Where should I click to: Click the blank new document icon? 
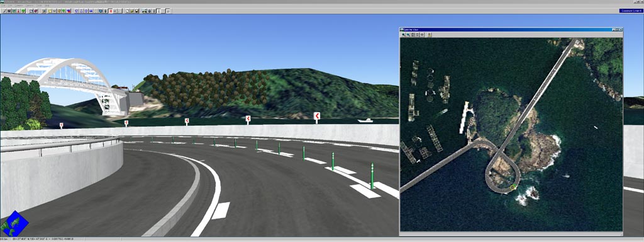pos(127,11)
